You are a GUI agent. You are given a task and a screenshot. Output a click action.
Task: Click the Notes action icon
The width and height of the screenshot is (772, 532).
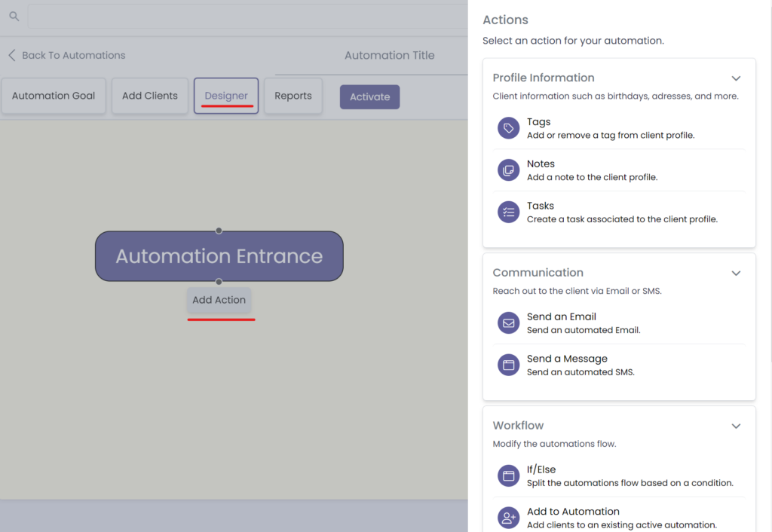tap(508, 170)
